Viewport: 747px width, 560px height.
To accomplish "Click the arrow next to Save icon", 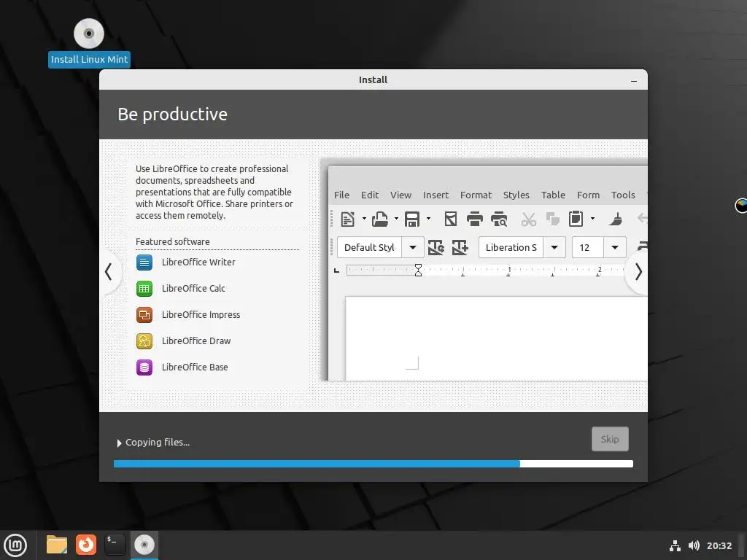I will [428, 219].
